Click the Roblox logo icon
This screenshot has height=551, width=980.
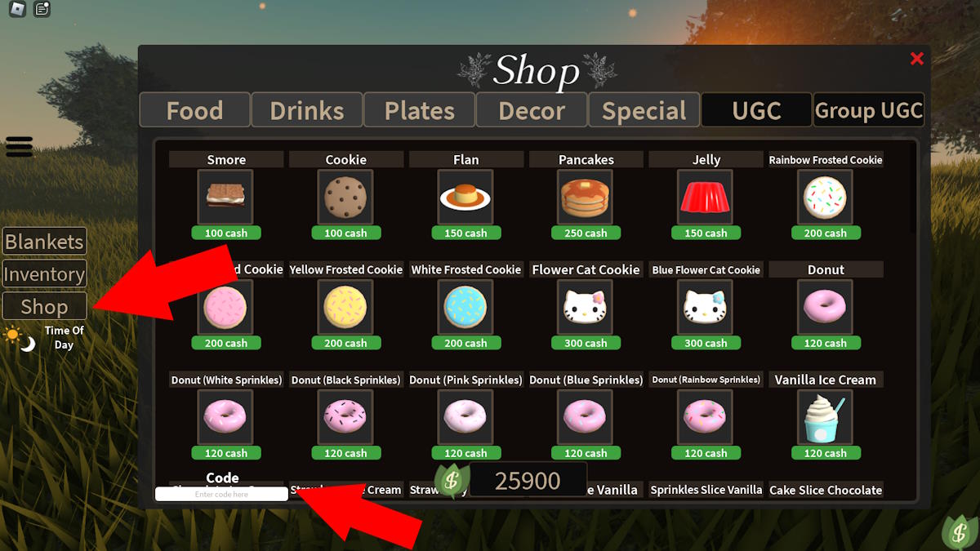(x=17, y=10)
